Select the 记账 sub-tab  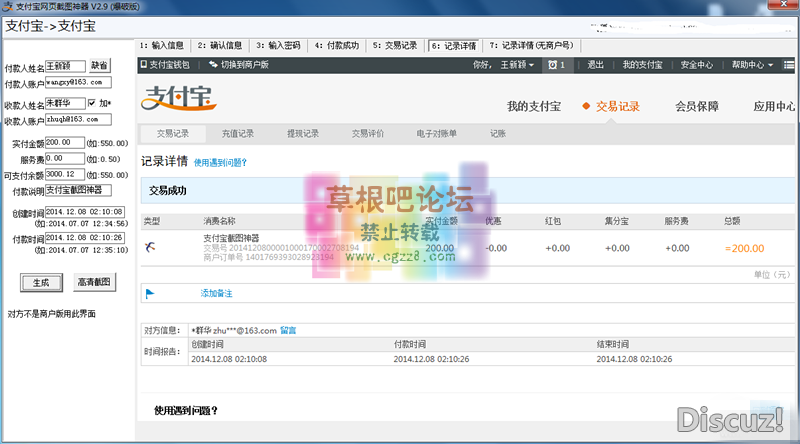(498, 134)
